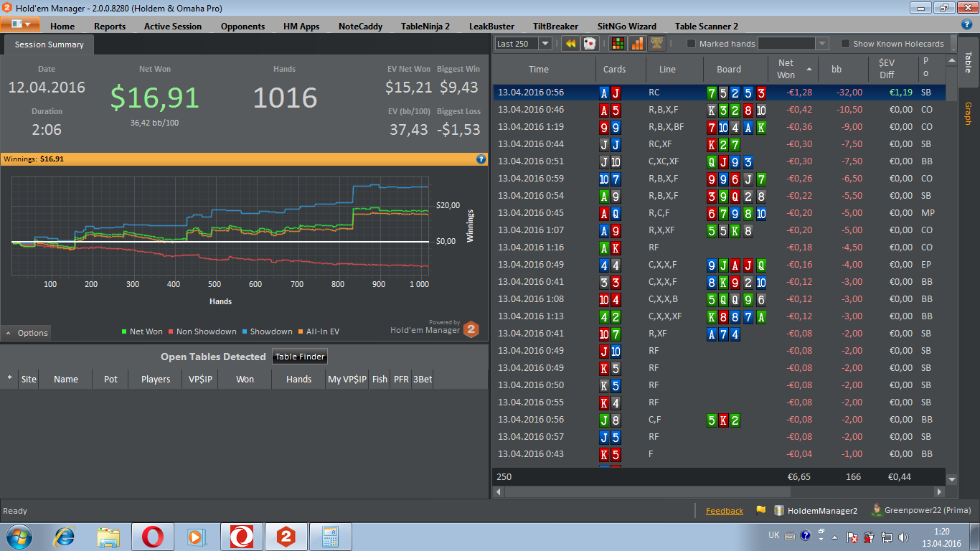The width and height of the screenshot is (980, 551).
Task: Click the Hold'em Manager 2 taskbar icon
Action: [x=286, y=537]
